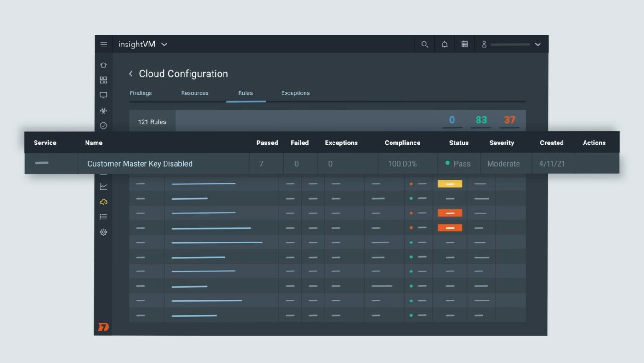Sort by the Failed column header
This screenshot has width=644, height=363.
299,143
